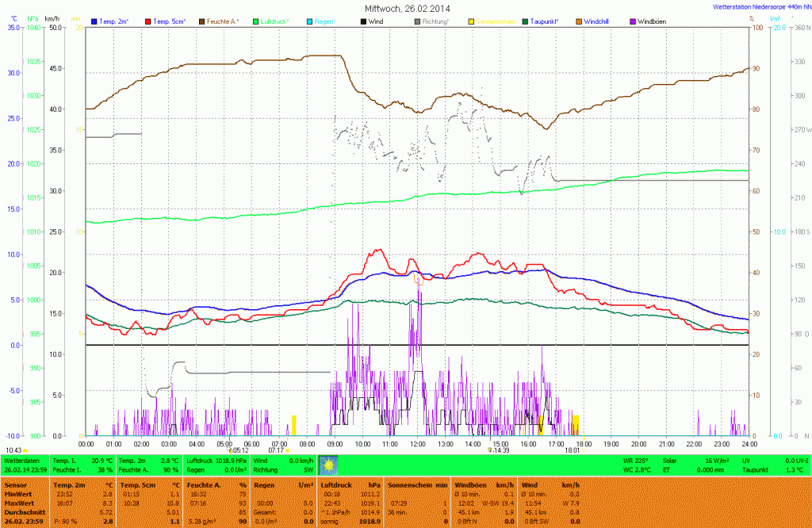This screenshot has width=812, height=528.
Task: Click the gray Richtung legend square
Action: tap(418, 20)
